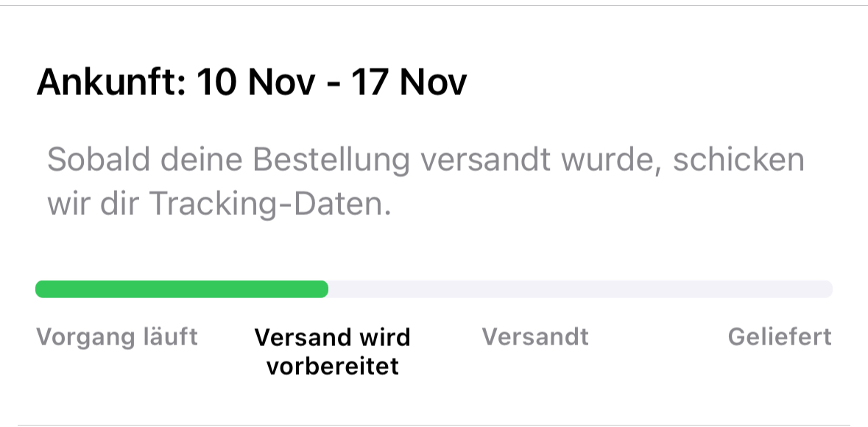Click the word Ankunft: in the heading
This screenshot has height=427, width=868.
110,82
